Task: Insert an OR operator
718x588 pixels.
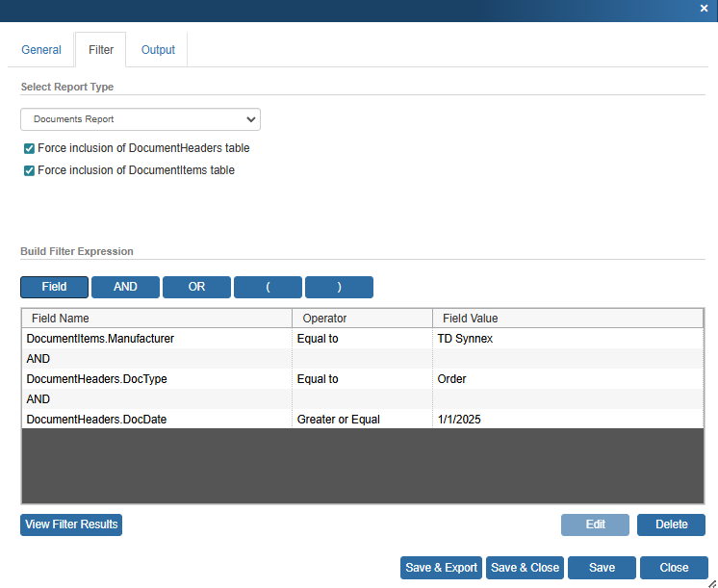Action: click(x=196, y=287)
